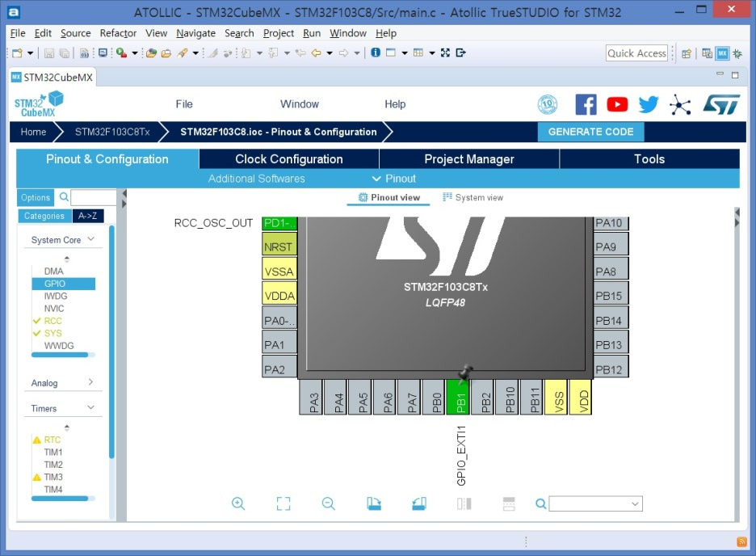Open the ST YouTube channel icon
The image size is (756, 556).
click(617, 104)
